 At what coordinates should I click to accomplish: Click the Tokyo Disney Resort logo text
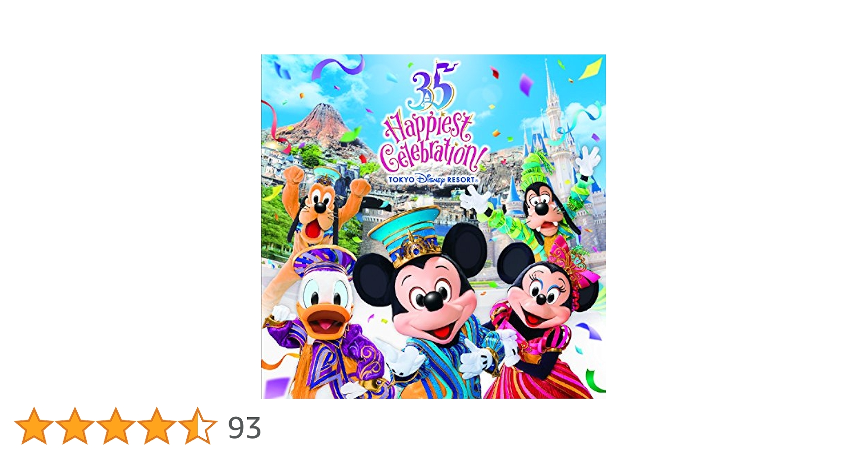click(x=432, y=180)
